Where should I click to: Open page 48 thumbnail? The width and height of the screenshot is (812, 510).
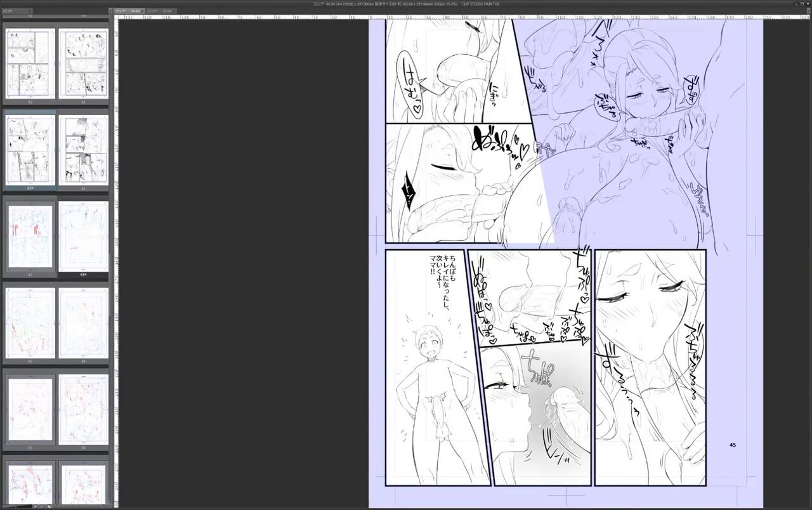[83, 237]
